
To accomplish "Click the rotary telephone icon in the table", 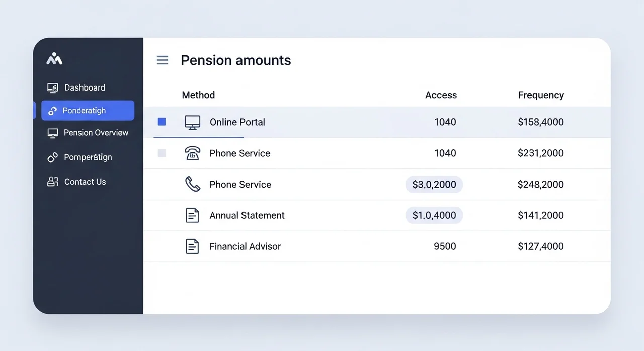I will pyautogui.click(x=192, y=153).
